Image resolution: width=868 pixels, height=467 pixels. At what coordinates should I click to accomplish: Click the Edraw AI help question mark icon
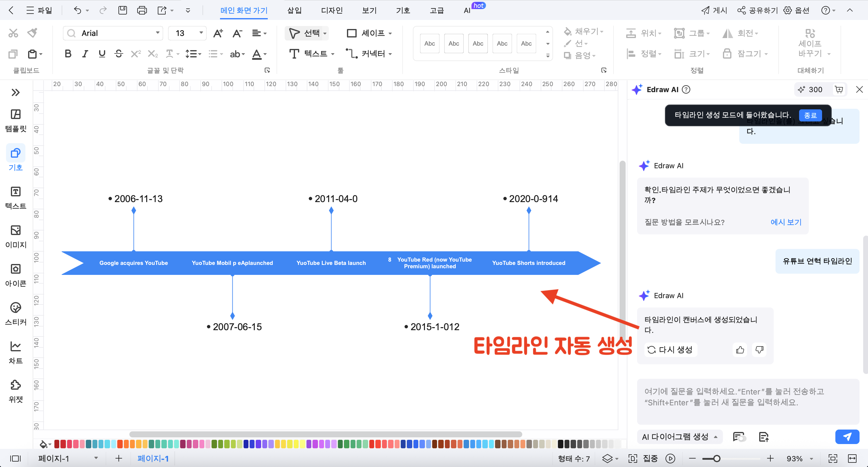tap(686, 89)
